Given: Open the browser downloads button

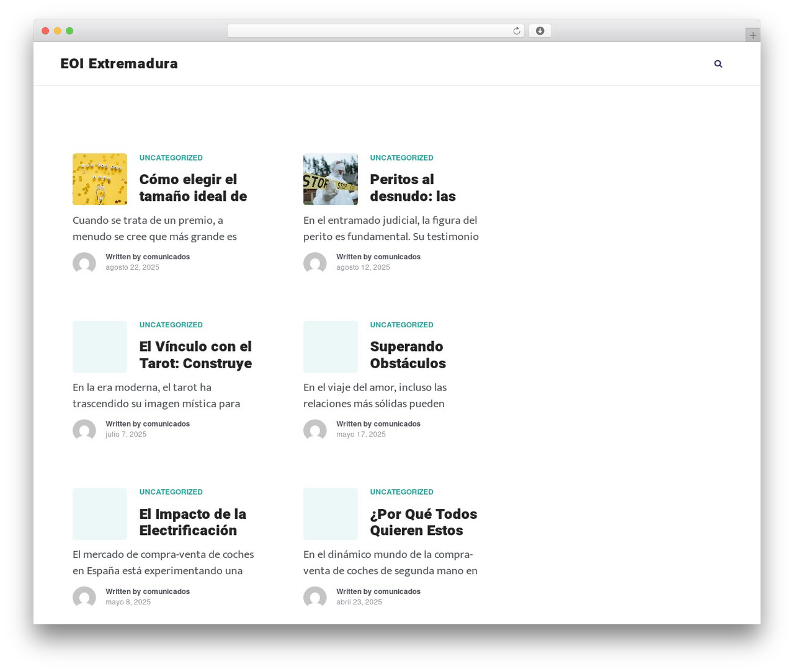Looking at the screenshot, I should click(540, 31).
